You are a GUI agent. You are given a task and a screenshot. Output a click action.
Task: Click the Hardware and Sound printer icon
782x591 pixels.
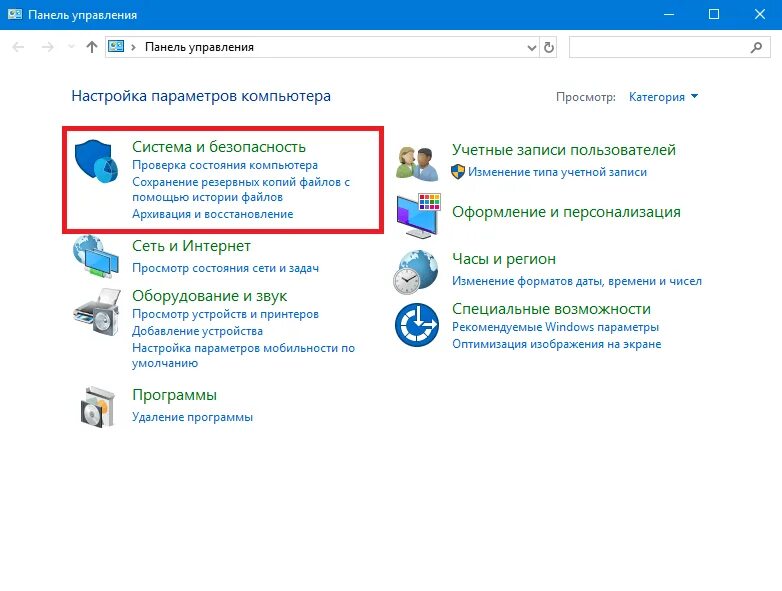pyautogui.click(x=97, y=312)
